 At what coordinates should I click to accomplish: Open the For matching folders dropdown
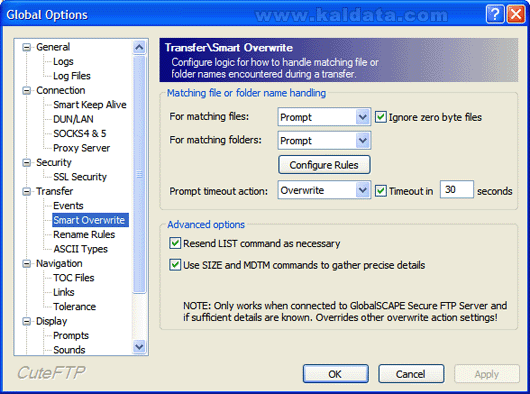[363, 140]
